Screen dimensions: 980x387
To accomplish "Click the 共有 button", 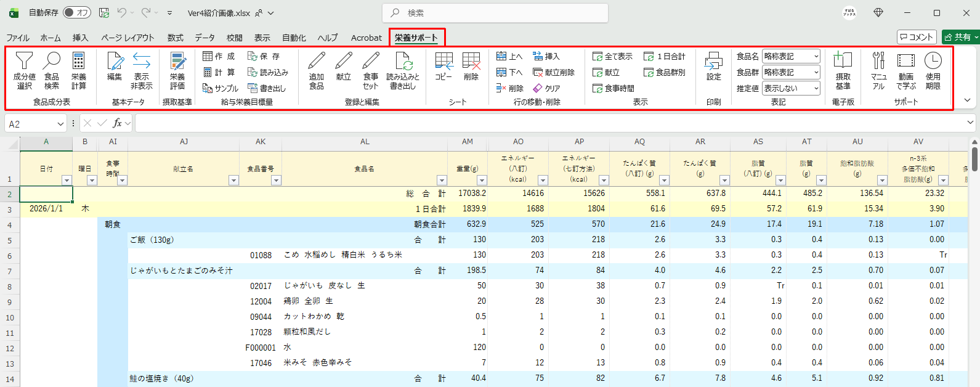I will (960, 37).
